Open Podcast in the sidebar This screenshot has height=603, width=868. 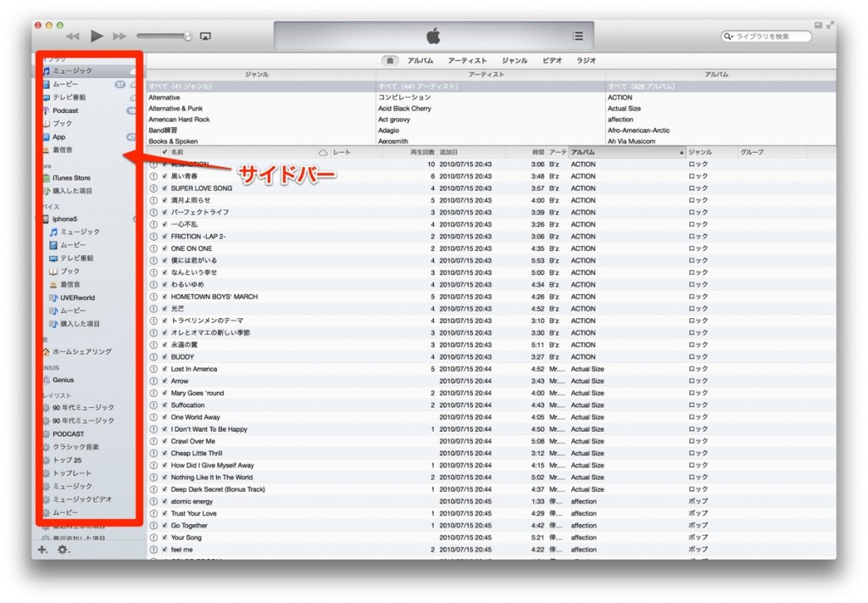(64, 110)
